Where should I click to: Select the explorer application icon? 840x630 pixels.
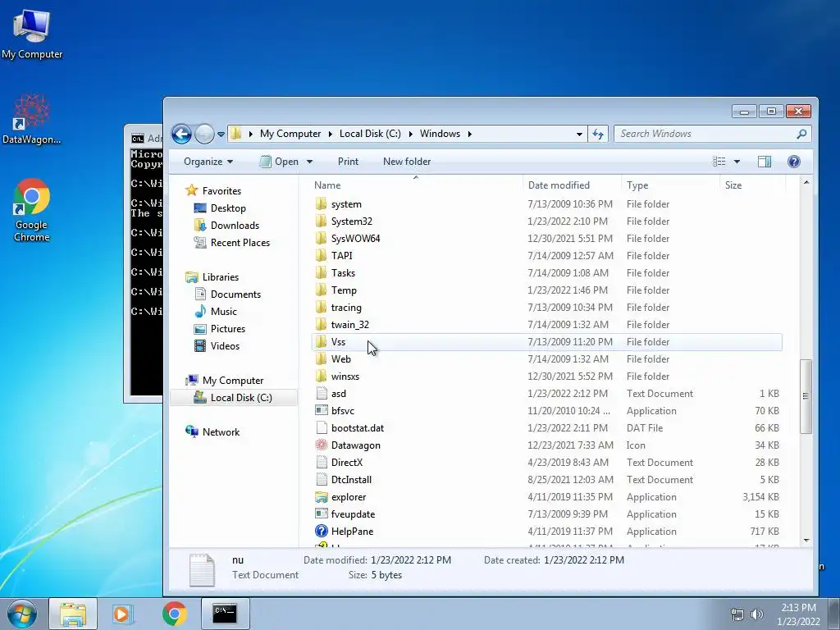point(322,497)
